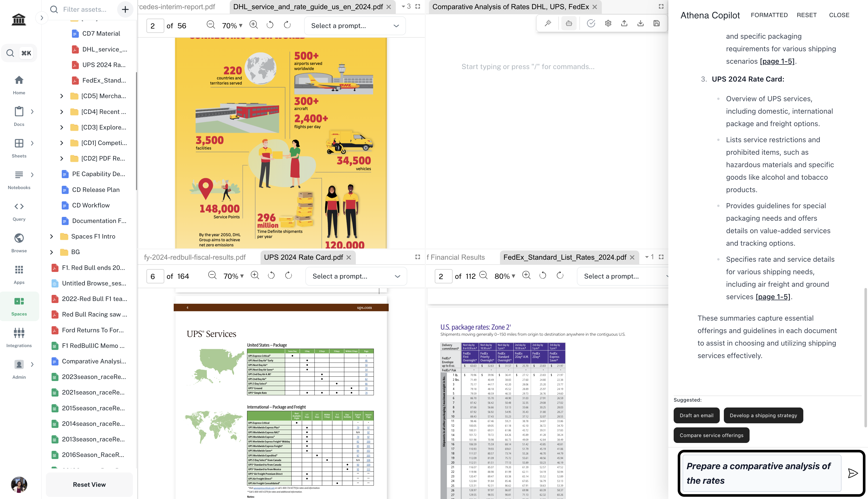The image size is (868, 499).
Task: Zoom in on the DHL PDF viewer
Action: coord(254,25)
